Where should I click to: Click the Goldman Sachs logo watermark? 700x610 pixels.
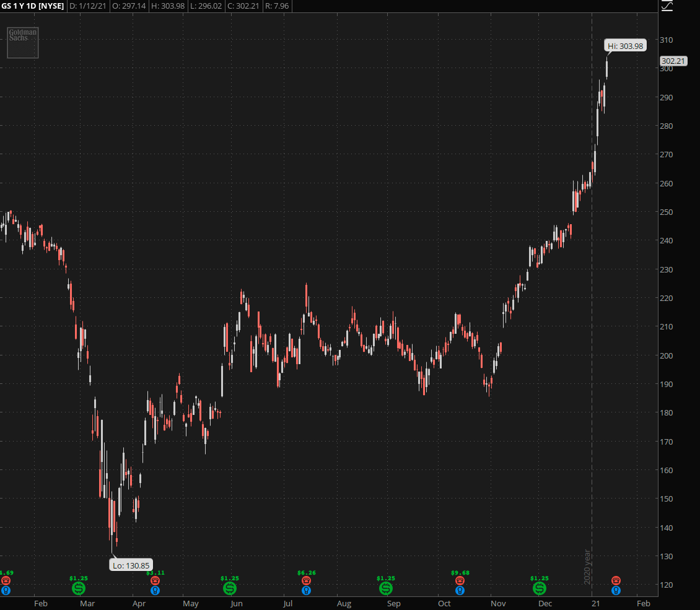(x=23, y=42)
